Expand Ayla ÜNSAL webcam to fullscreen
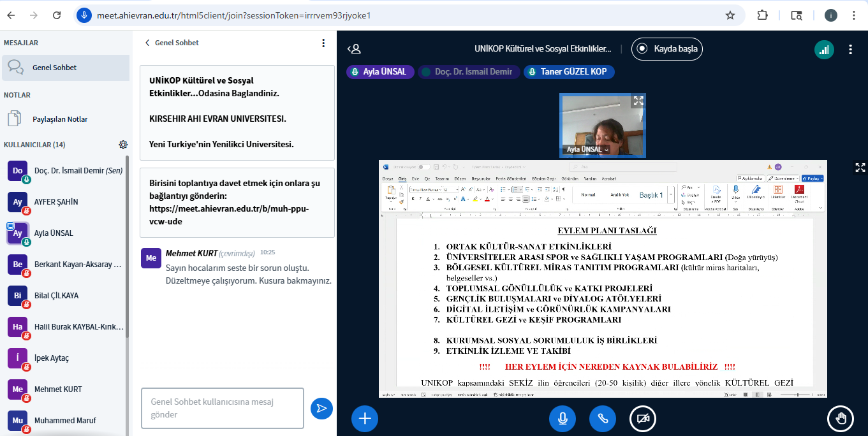 click(638, 101)
